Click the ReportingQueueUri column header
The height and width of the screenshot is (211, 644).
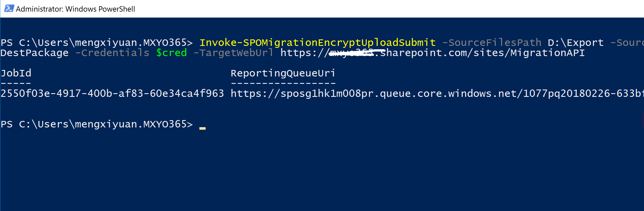point(283,73)
